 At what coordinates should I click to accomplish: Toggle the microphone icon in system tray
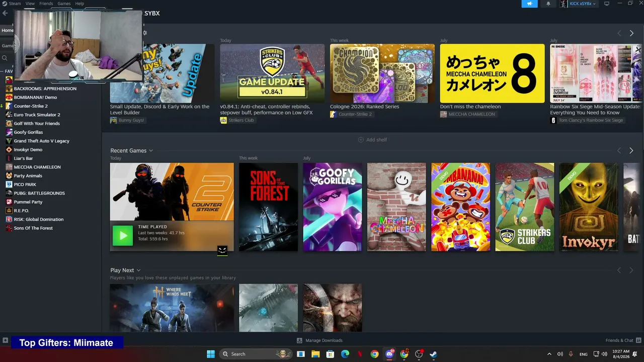(x=571, y=354)
